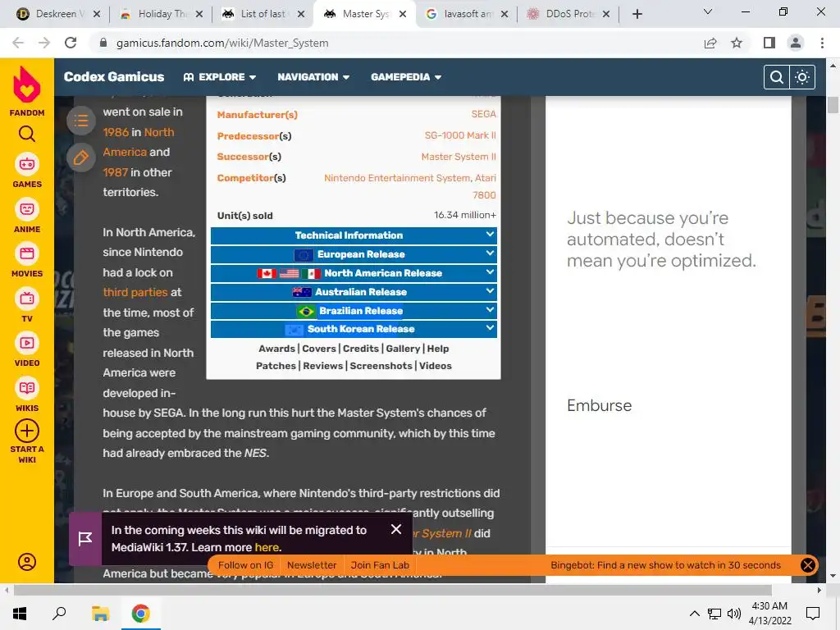Open Chrome profile avatar
This screenshot has height=630, width=840.
click(x=796, y=43)
